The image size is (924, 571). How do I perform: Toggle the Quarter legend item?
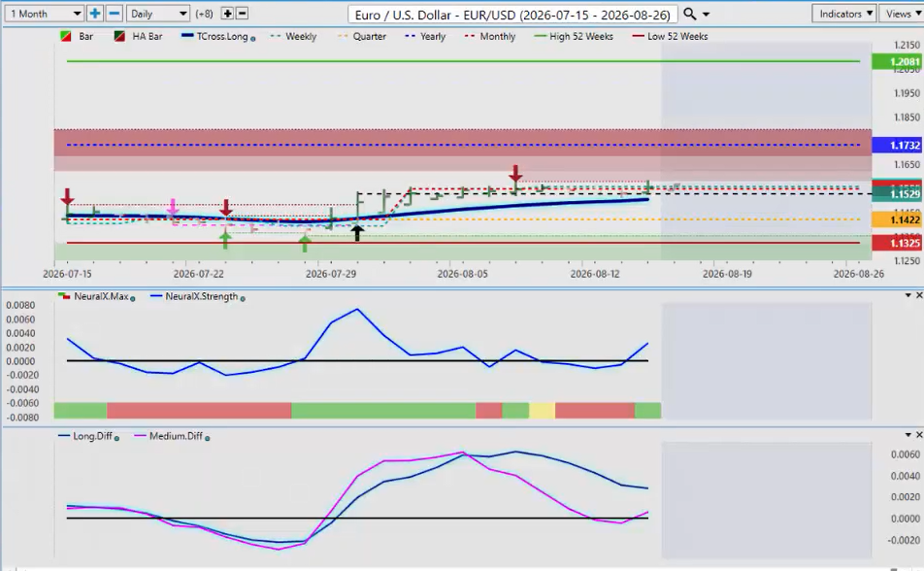coord(362,37)
